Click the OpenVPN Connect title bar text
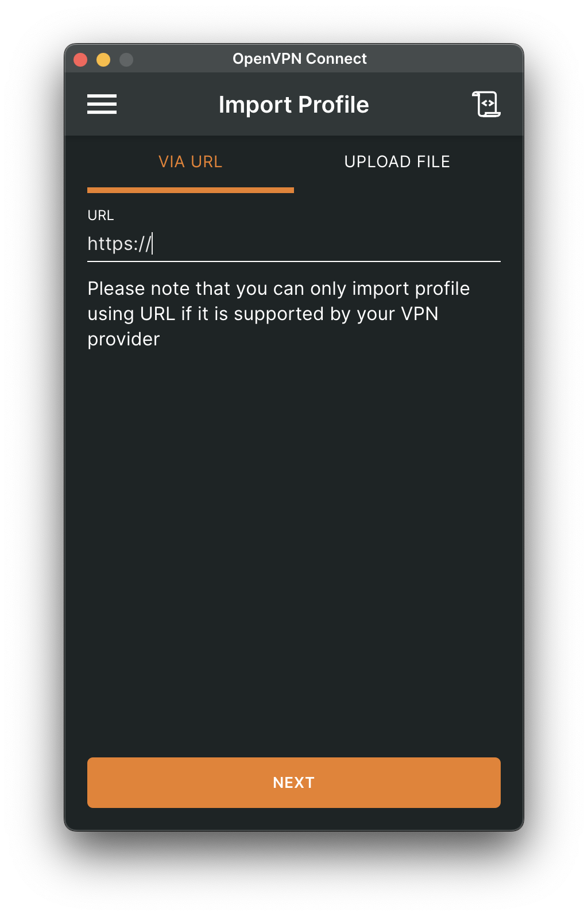The height and width of the screenshot is (916, 588). [x=299, y=59]
